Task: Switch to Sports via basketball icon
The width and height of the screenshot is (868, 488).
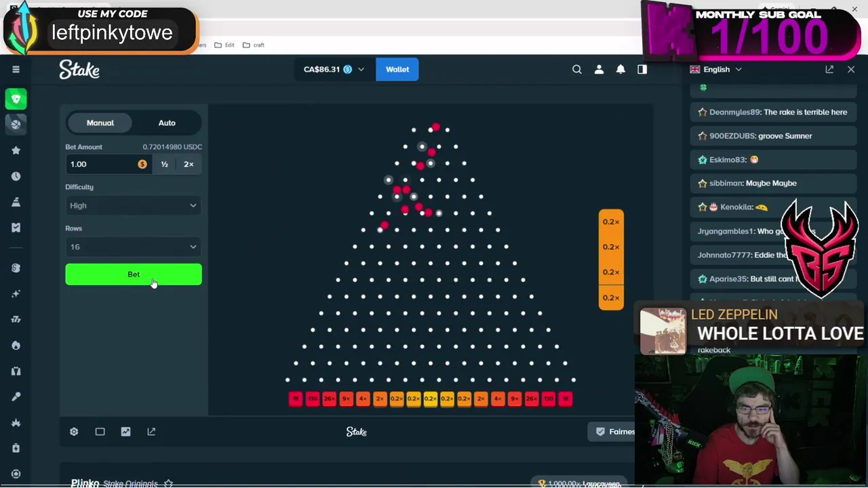Action: tap(16, 124)
